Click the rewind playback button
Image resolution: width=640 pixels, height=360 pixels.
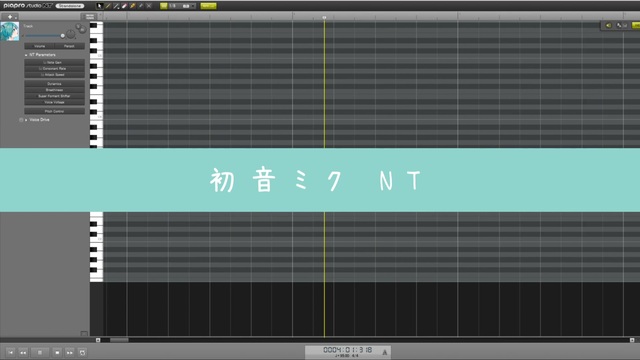(x=23, y=352)
